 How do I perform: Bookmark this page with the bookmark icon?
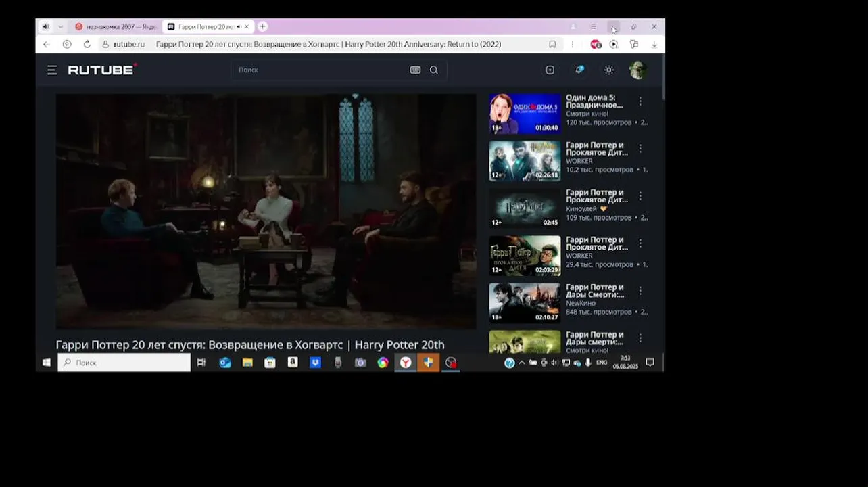[x=552, y=44]
